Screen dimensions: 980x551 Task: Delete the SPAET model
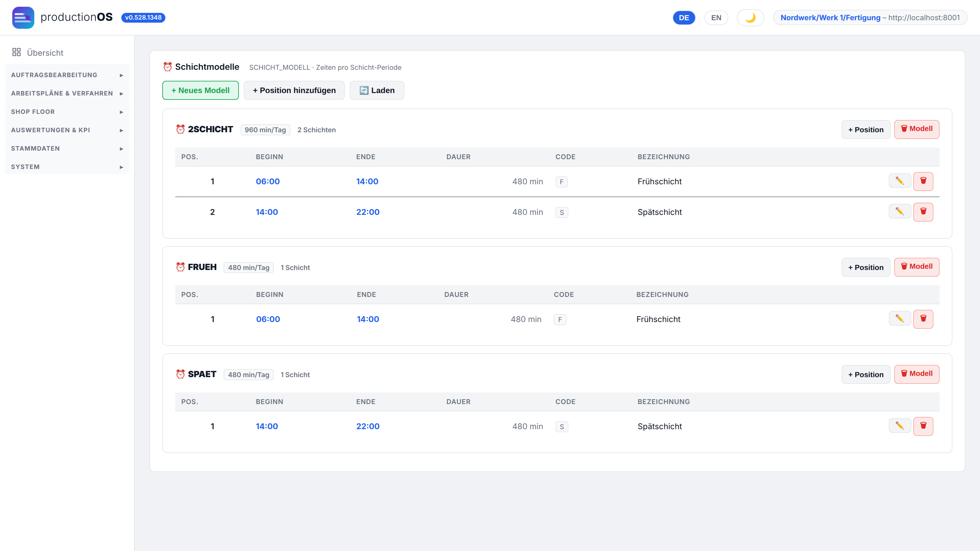coord(917,374)
